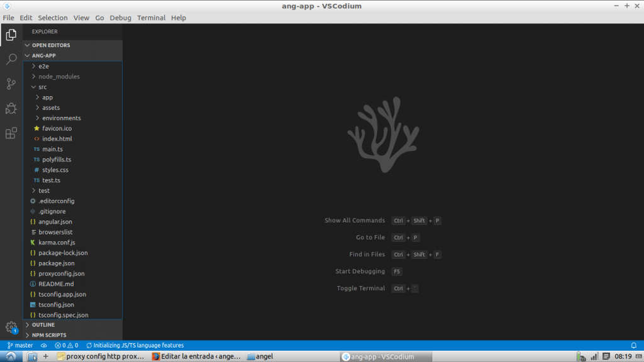644x362 pixels.
Task: Open the Go menu
Action: [x=99, y=18]
